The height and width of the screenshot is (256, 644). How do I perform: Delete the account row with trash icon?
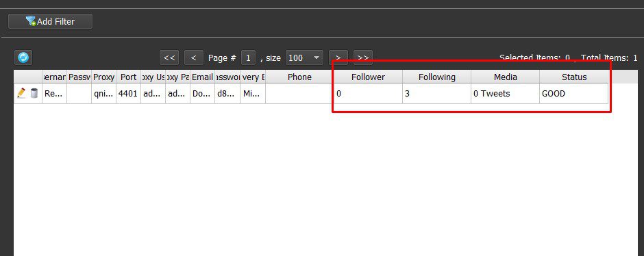[34, 94]
